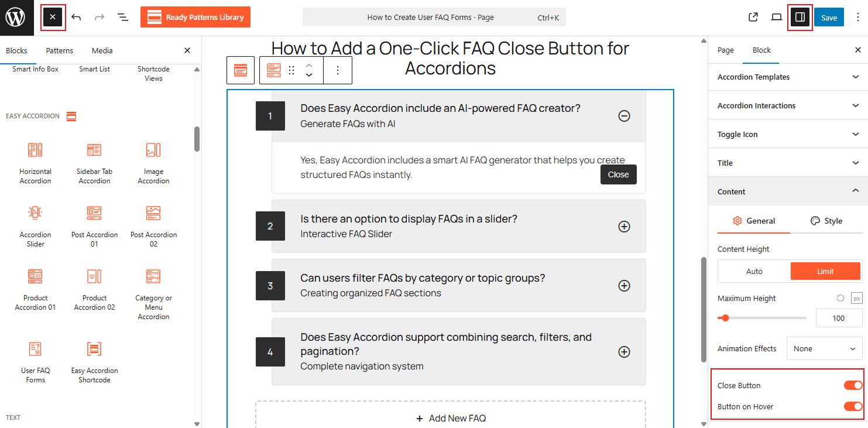This screenshot has height=428, width=868.
Task: Turn off Button on Hover
Action: (852, 406)
